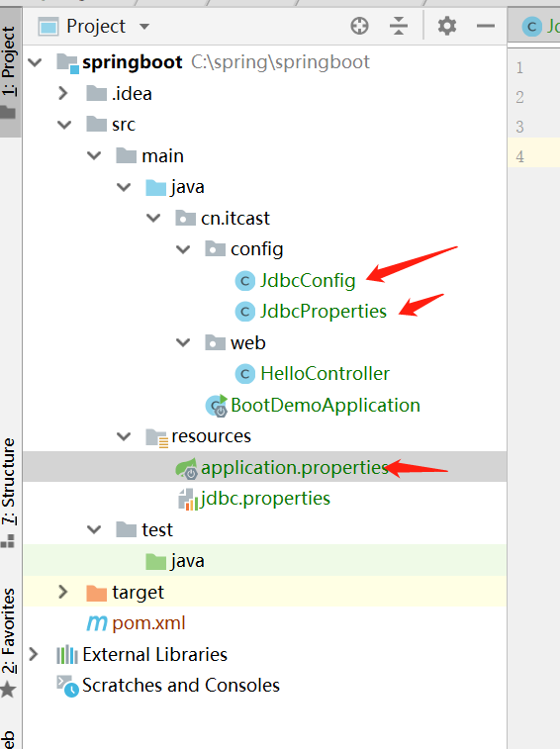Image resolution: width=560 pixels, height=749 pixels.
Task: Select application.properties file
Action: (295, 468)
